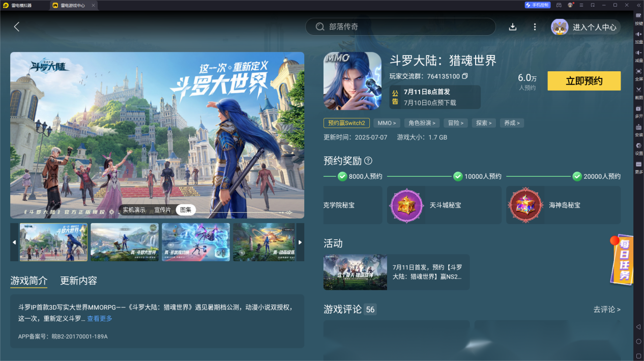The width and height of the screenshot is (644, 361).
Task: Collapse the sidebar with double-chevron icon
Action: (639, 5)
